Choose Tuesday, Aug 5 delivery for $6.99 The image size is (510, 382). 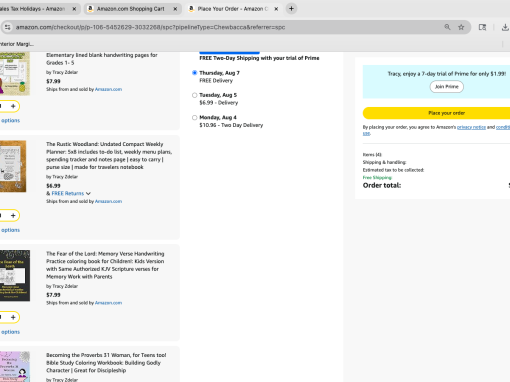point(194,95)
